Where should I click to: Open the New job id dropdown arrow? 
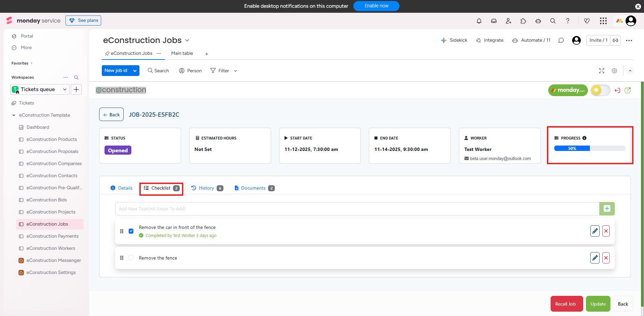[x=135, y=71]
